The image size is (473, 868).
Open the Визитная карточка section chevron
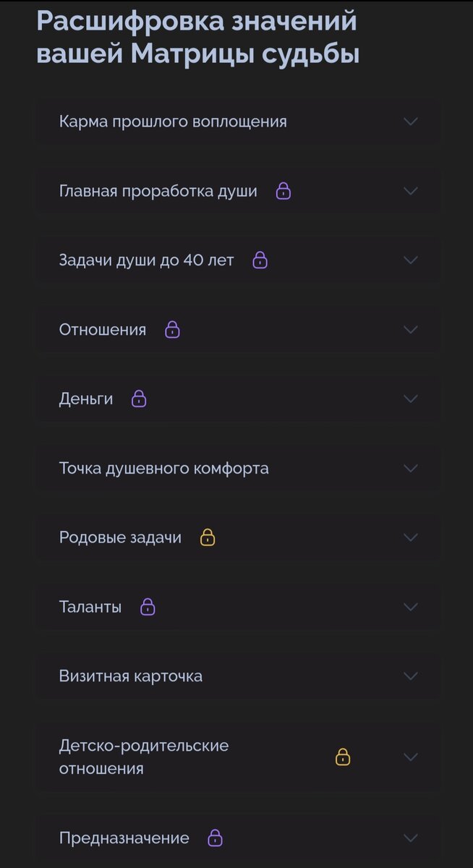pos(410,676)
